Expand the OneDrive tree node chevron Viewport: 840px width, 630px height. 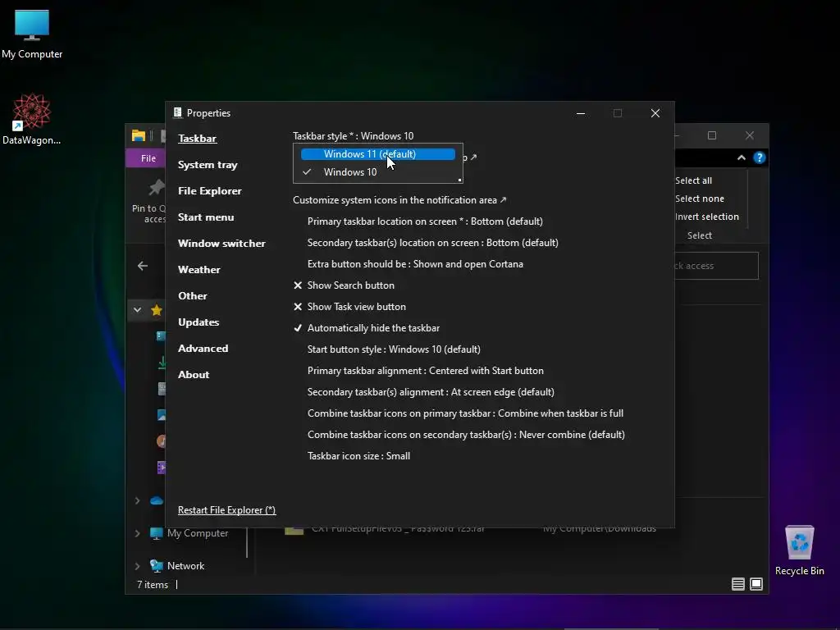(x=137, y=500)
